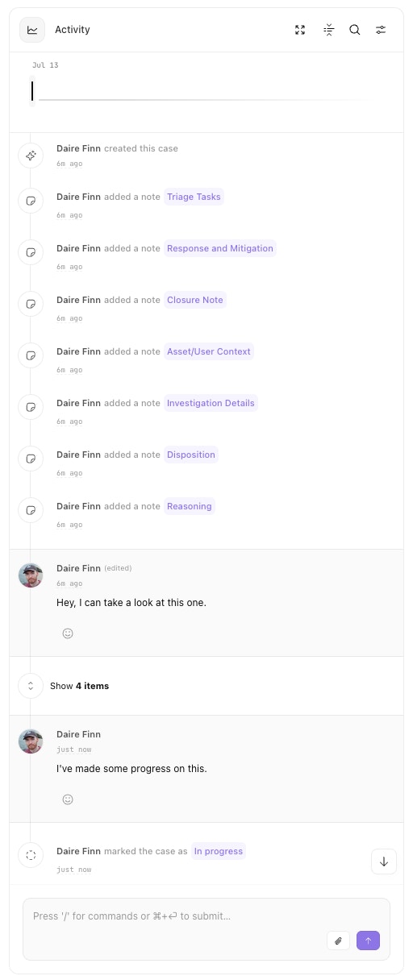The height and width of the screenshot is (980, 413).
Task: Expand activity panel to fullscreen
Action: (x=300, y=30)
